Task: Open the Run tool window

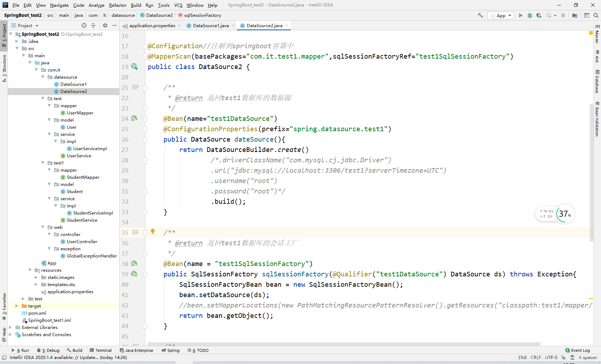Action: (20, 350)
